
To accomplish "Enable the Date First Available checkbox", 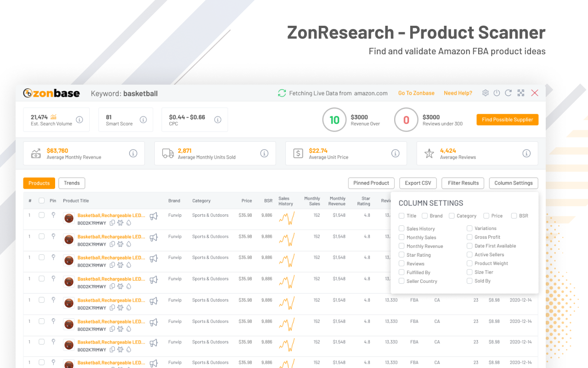I will click(469, 246).
